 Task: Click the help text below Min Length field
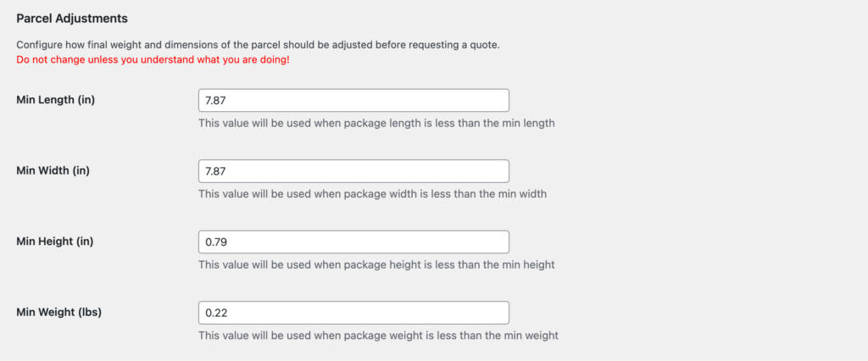point(376,123)
